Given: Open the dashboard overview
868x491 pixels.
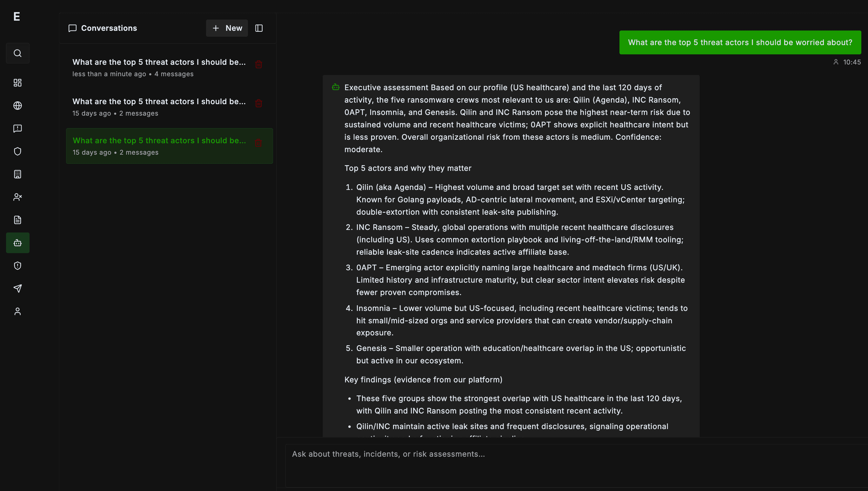Looking at the screenshot, I should [x=17, y=83].
